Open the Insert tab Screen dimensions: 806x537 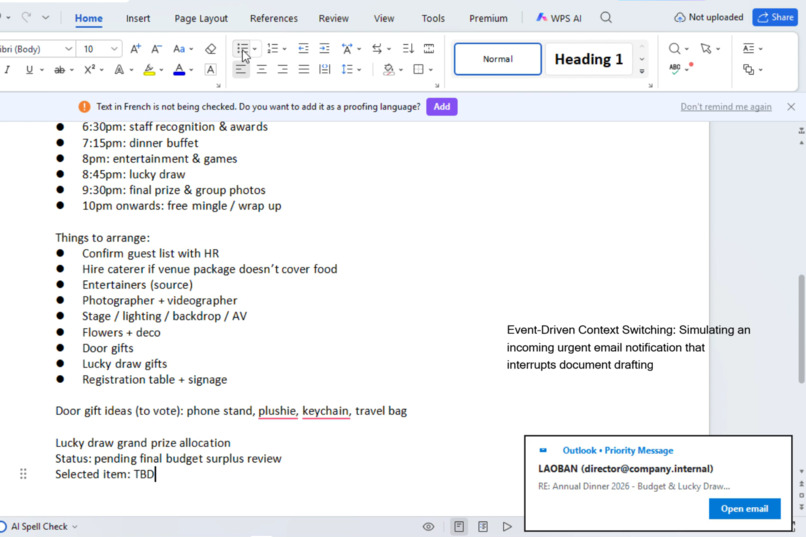(x=138, y=18)
